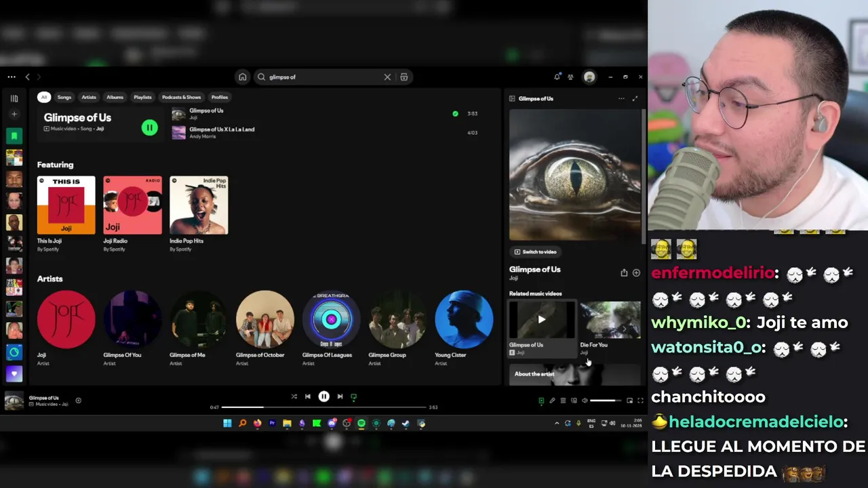
Task: Share Glimpse of Us from side panel
Action: (x=624, y=272)
